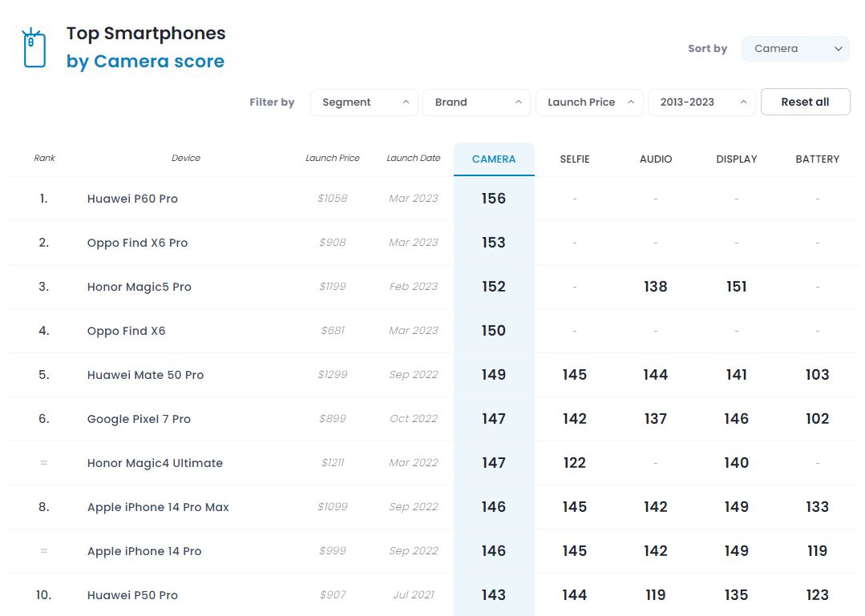Expand the Launch Price filter
The height and width of the screenshot is (616, 865).
pos(589,103)
